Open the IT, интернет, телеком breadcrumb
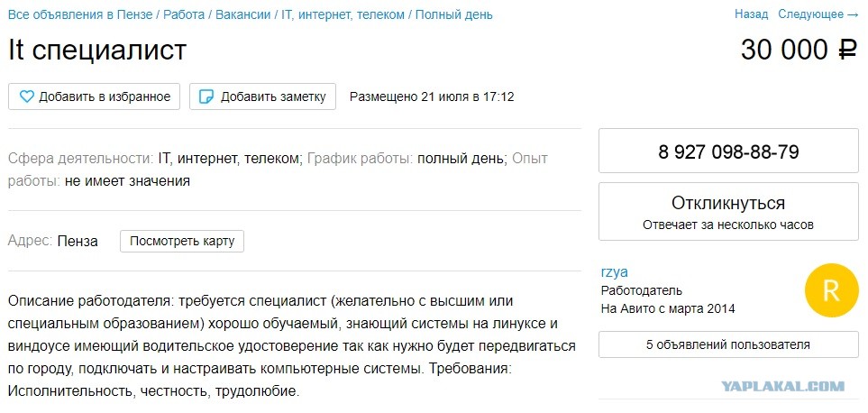The height and width of the screenshot is (413, 868). point(343,15)
